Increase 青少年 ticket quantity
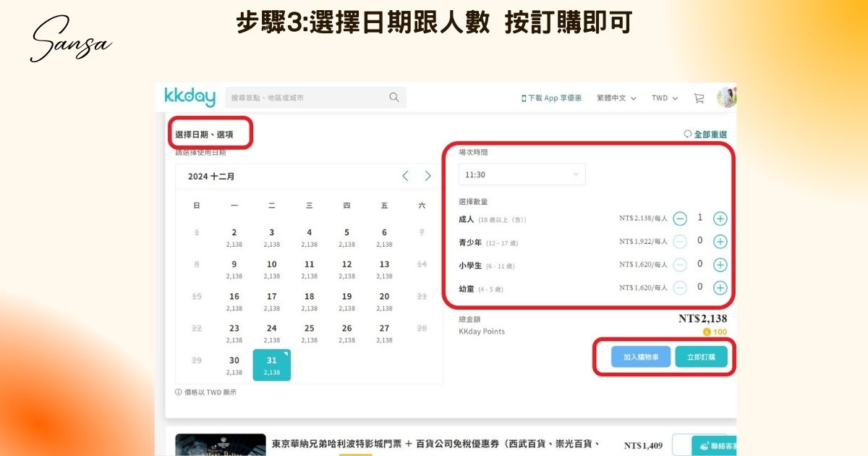868x456 pixels. tap(720, 242)
